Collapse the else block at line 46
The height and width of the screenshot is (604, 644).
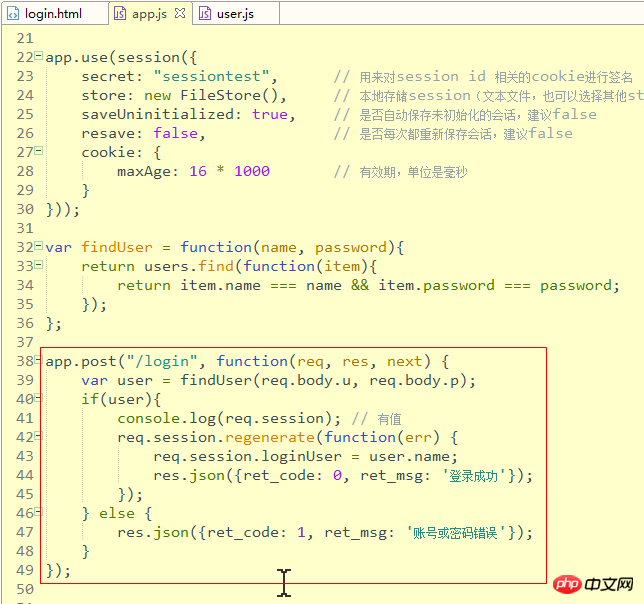[x=39, y=511]
